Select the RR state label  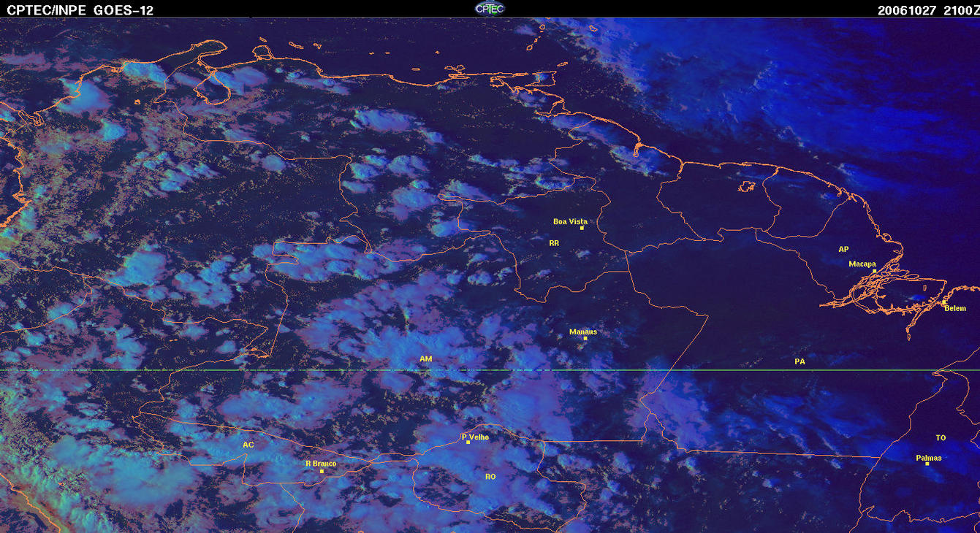tap(554, 243)
